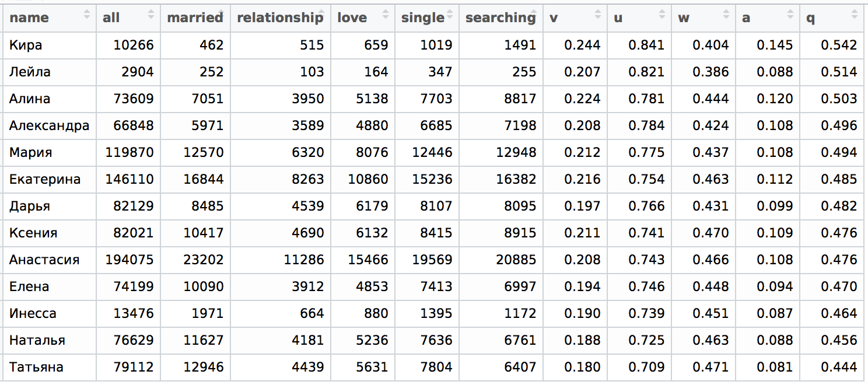
Task: Select the Александра name cell
Action: pos(50,125)
